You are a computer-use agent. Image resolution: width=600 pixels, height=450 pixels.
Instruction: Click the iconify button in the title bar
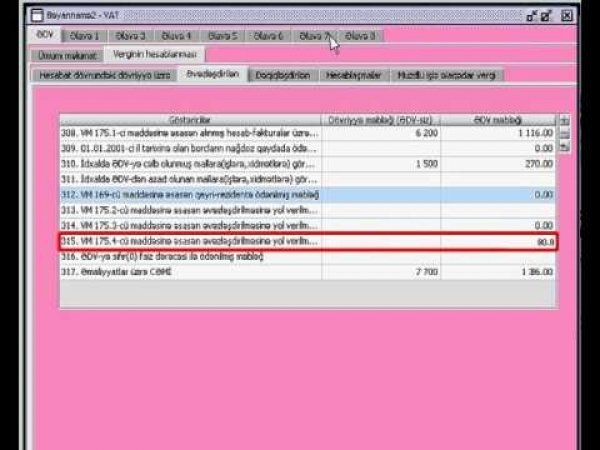[x=532, y=17]
